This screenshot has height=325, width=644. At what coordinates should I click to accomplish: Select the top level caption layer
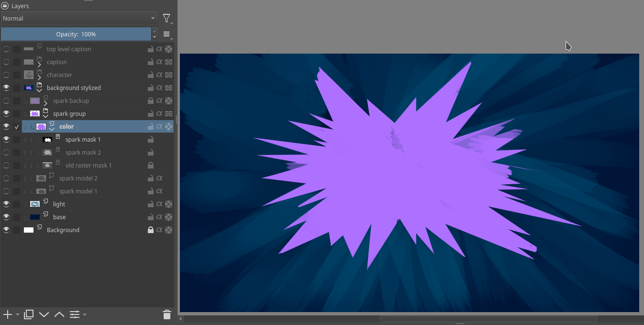coord(69,49)
